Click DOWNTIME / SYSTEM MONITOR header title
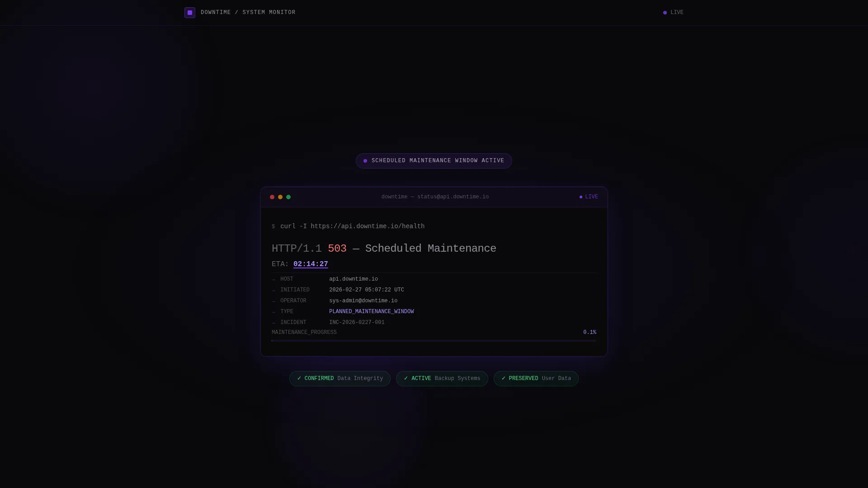Image resolution: width=868 pixels, height=488 pixels. click(x=248, y=13)
